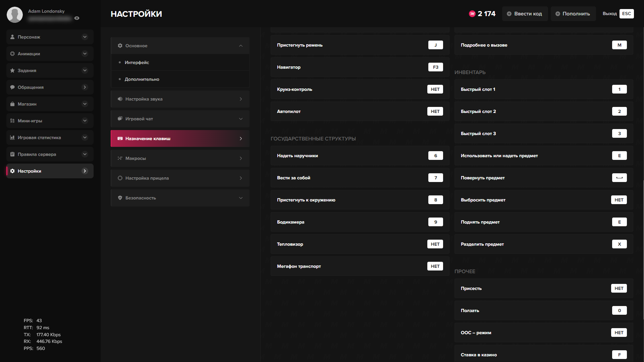
Task: Expand Правила сервера dropdown arrow
Action: click(x=85, y=154)
